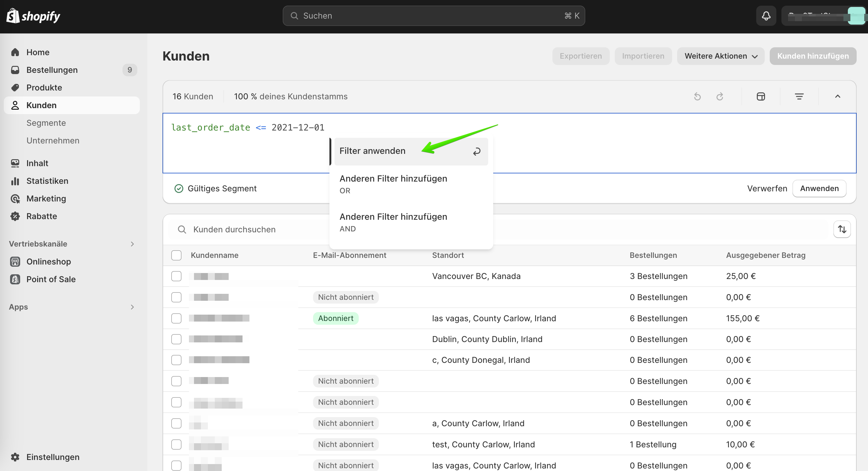Open Unternehmen under Kunden
Screen dimensions: 868x471
pyautogui.click(x=53, y=140)
